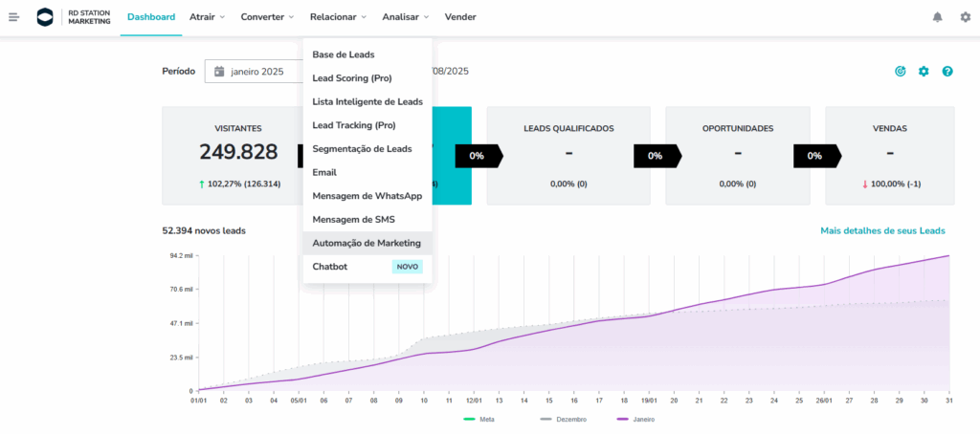Open dashboard settings gear beside help icon

coord(924,72)
